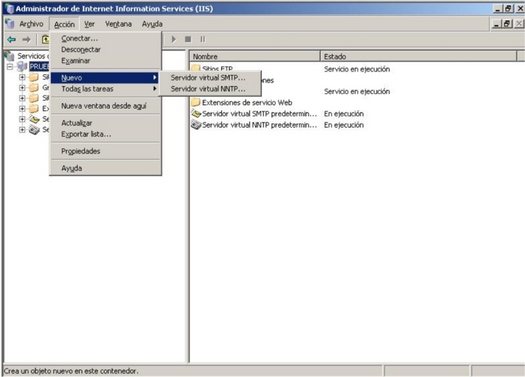Click the IIS console icon beside Archivo
The height and width of the screenshot is (377, 525).
click(x=10, y=24)
